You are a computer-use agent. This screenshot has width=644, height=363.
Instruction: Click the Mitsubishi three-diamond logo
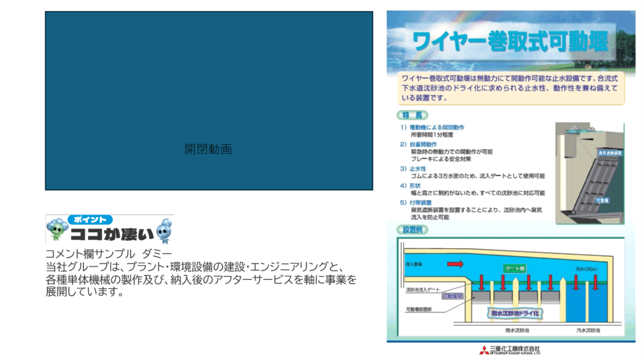tap(484, 350)
